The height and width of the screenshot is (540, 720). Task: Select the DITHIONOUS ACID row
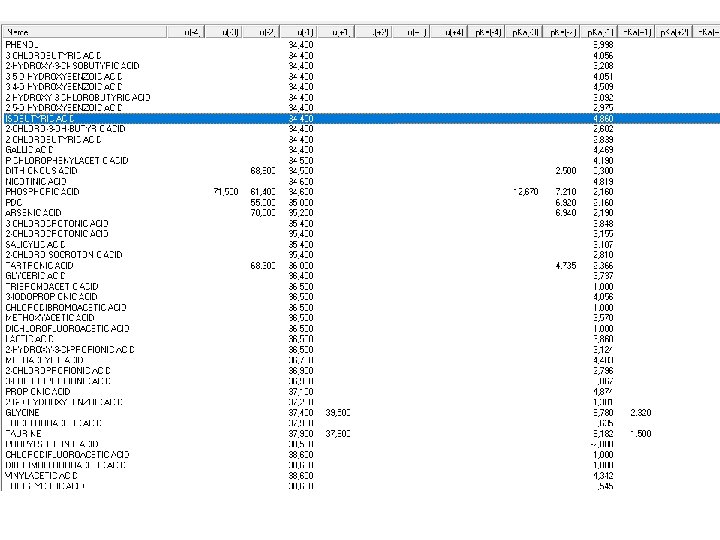click(x=362, y=171)
